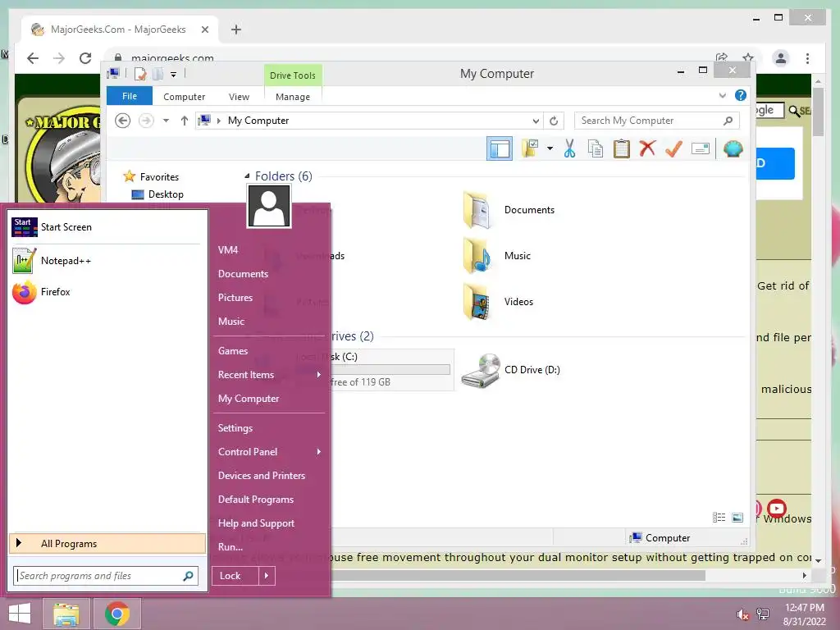Open Devices and Printers
The height and width of the screenshot is (630, 840).
coord(262,476)
